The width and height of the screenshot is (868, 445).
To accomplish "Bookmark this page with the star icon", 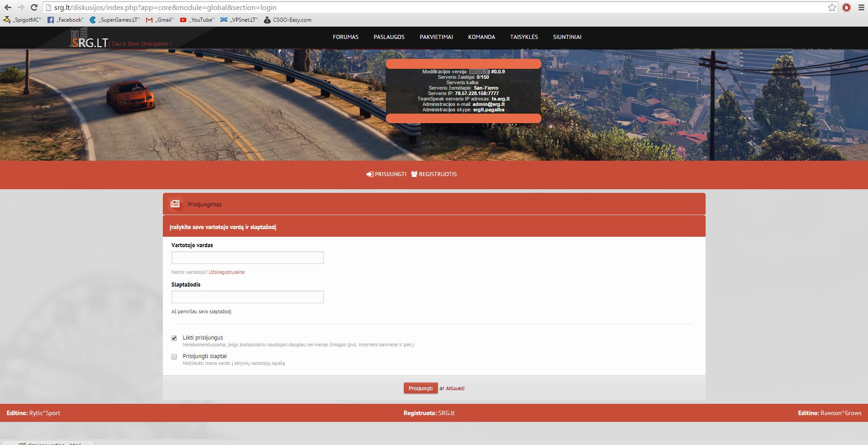I will 832,7.
